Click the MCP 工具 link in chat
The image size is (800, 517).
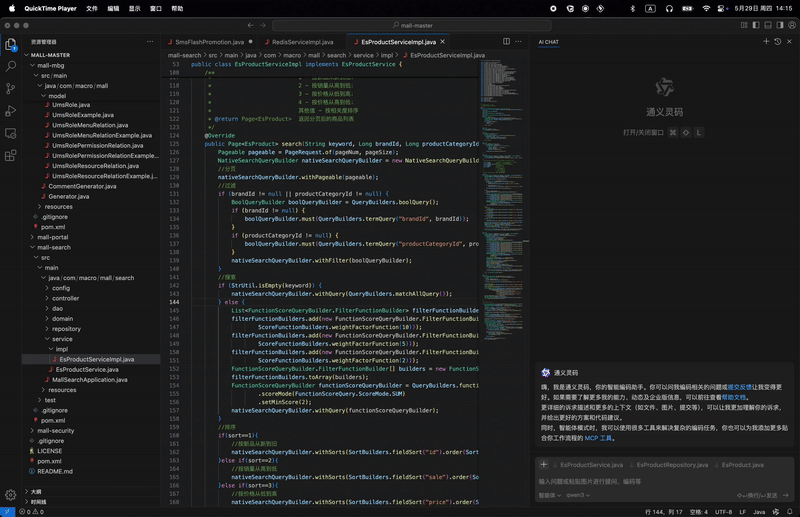[598, 438]
